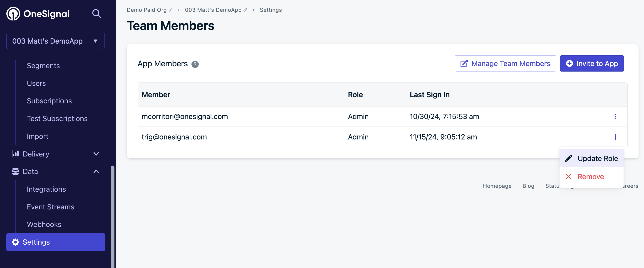
Task: Click the Settings breadcrumb
Action: (270, 10)
